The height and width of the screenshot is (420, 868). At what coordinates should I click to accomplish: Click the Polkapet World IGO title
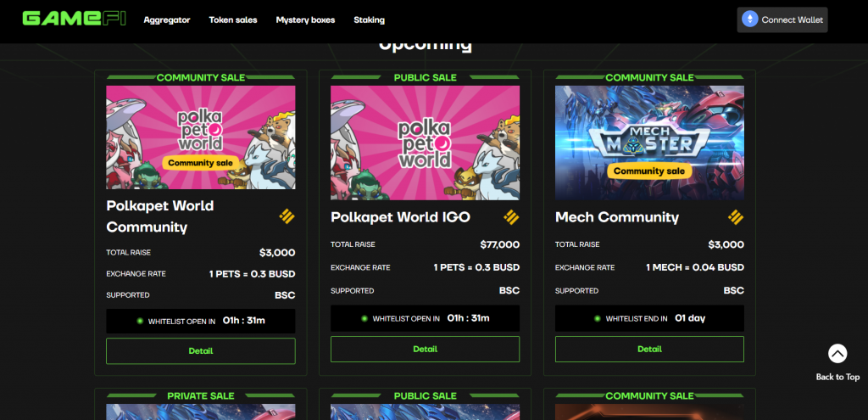pyautogui.click(x=400, y=217)
